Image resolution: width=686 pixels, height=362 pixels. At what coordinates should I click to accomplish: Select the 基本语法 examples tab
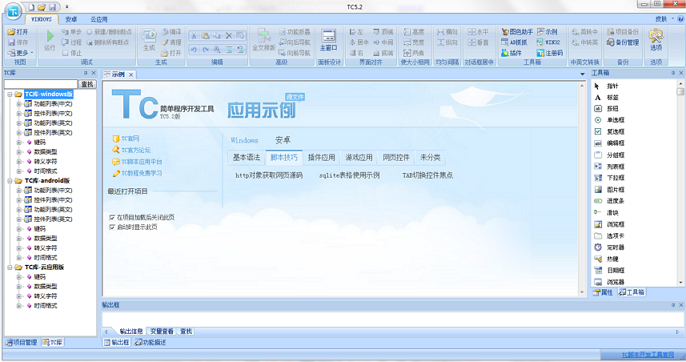point(246,158)
